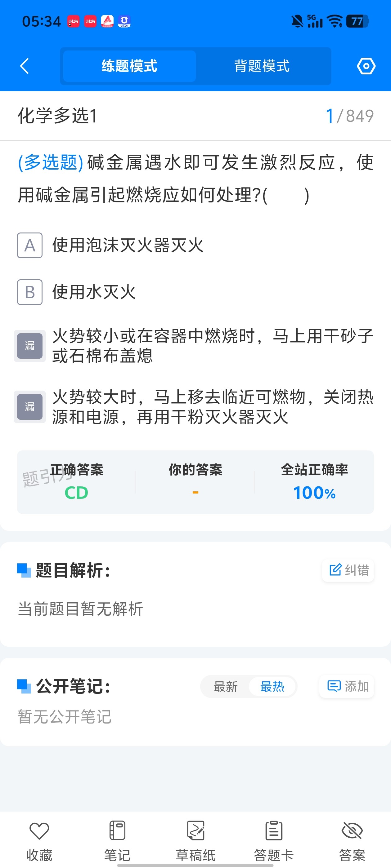Open the 答题卡 answer sheet icon
The height and width of the screenshot is (868, 391).
click(274, 830)
